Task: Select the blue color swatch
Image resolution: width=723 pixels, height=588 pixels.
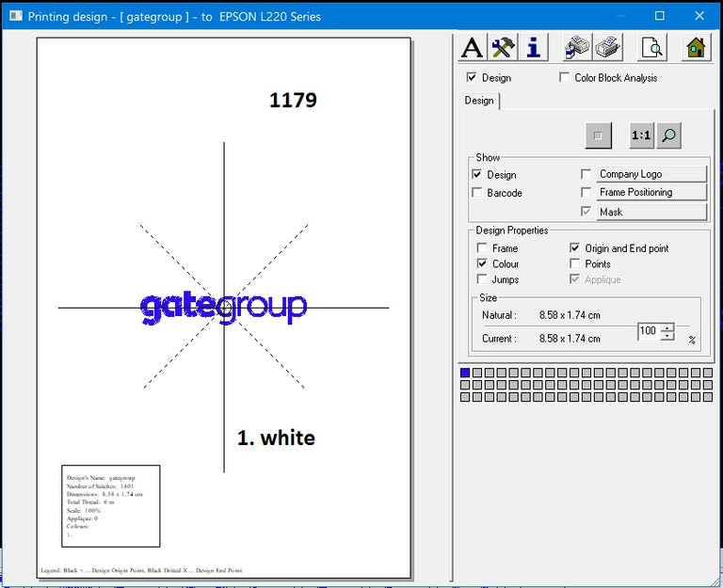Action: tap(465, 373)
